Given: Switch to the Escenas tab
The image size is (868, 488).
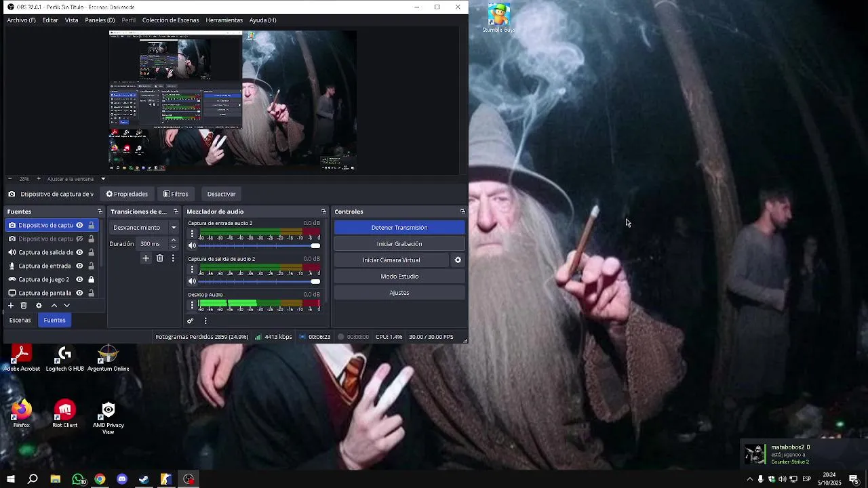Looking at the screenshot, I should point(20,320).
